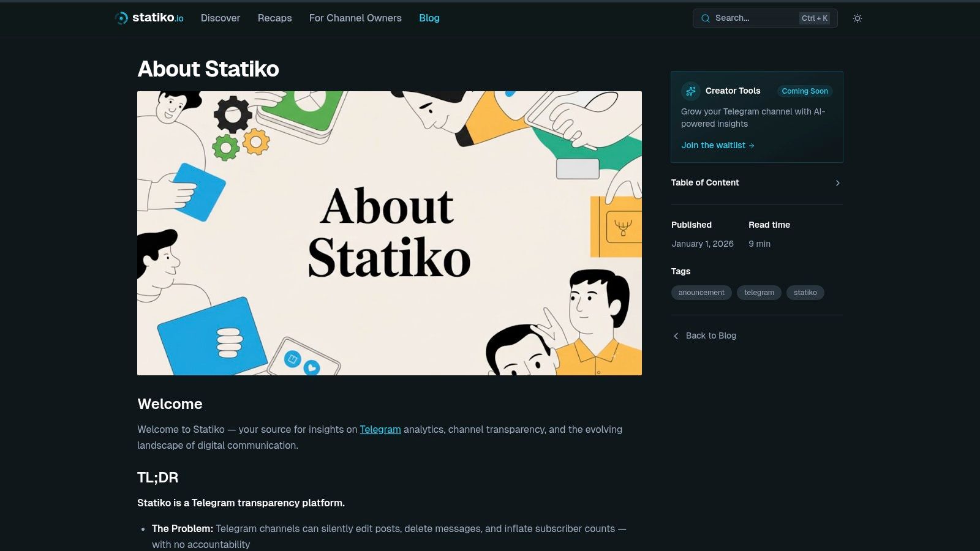This screenshot has width=980, height=551.
Task: Click the Back to Blog left chevron
Action: click(676, 336)
